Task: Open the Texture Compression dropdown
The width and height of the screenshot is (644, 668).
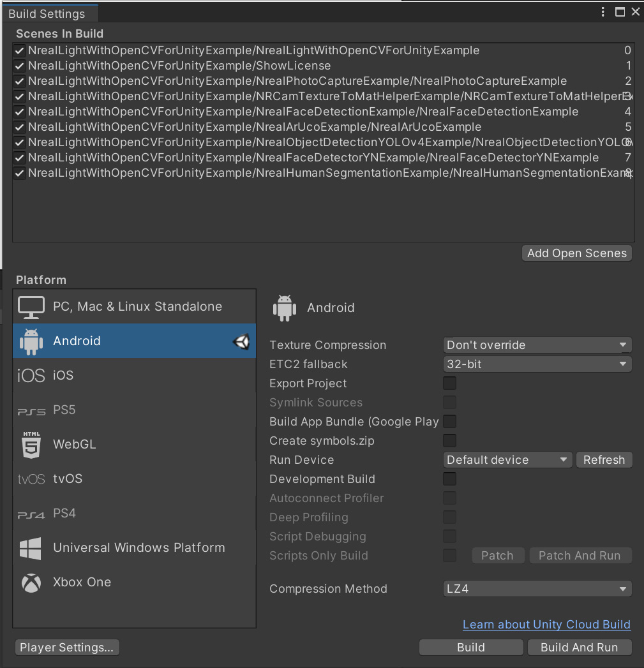Action: (x=537, y=345)
